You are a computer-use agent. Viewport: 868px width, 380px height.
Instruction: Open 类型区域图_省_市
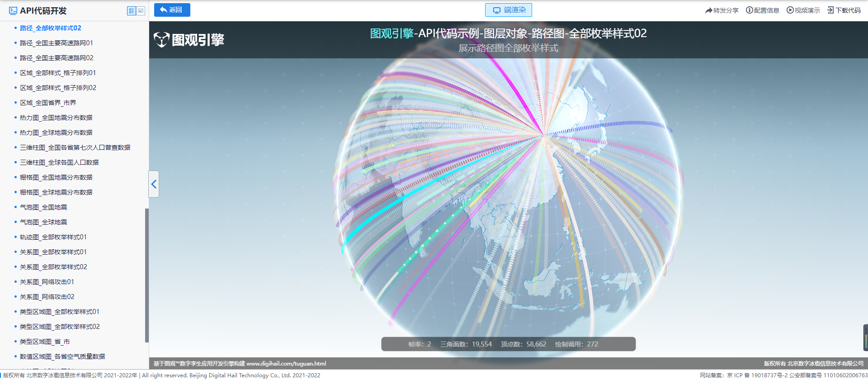45,342
